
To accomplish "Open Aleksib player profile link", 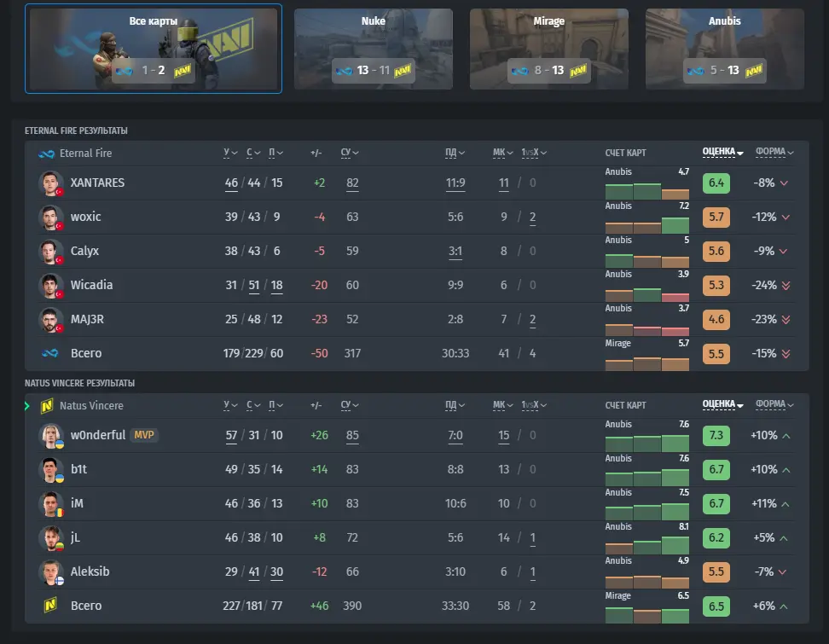I will [90, 571].
